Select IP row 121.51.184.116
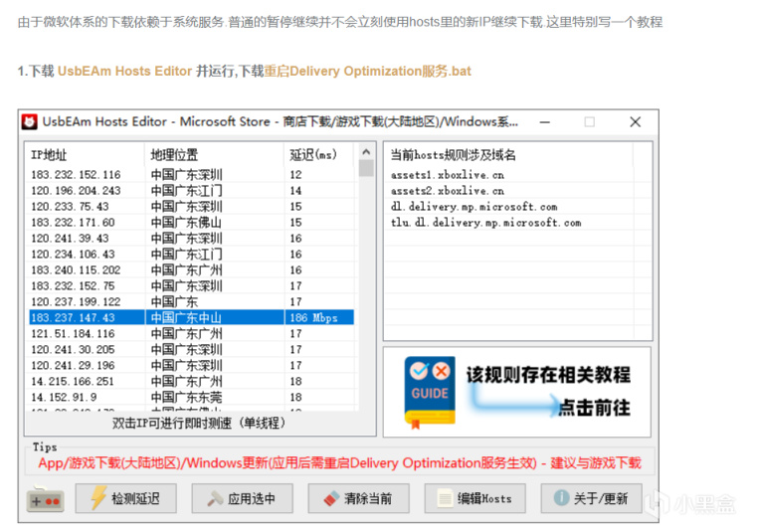This screenshot has height=532, width=758. 191,333
